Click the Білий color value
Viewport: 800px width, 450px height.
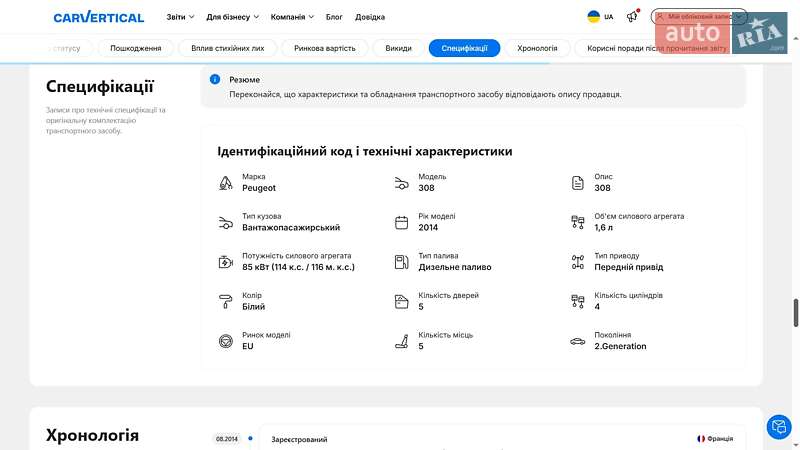pos(253,307)
